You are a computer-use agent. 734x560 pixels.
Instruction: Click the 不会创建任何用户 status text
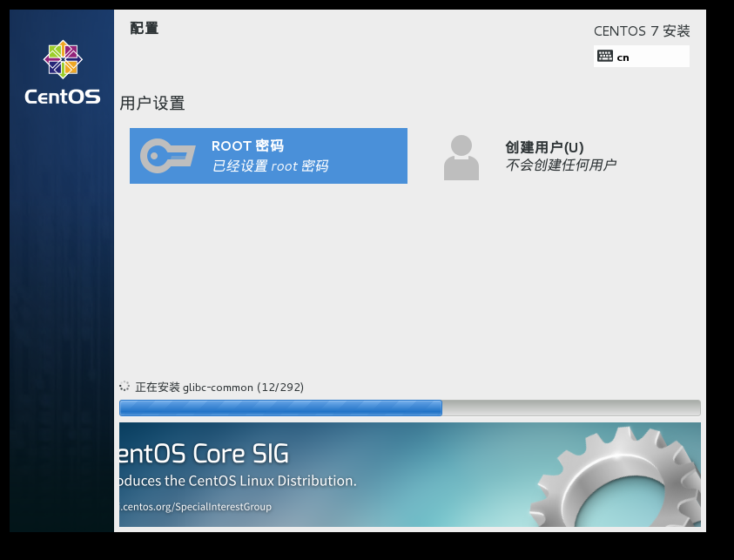(x=561, y=165)
